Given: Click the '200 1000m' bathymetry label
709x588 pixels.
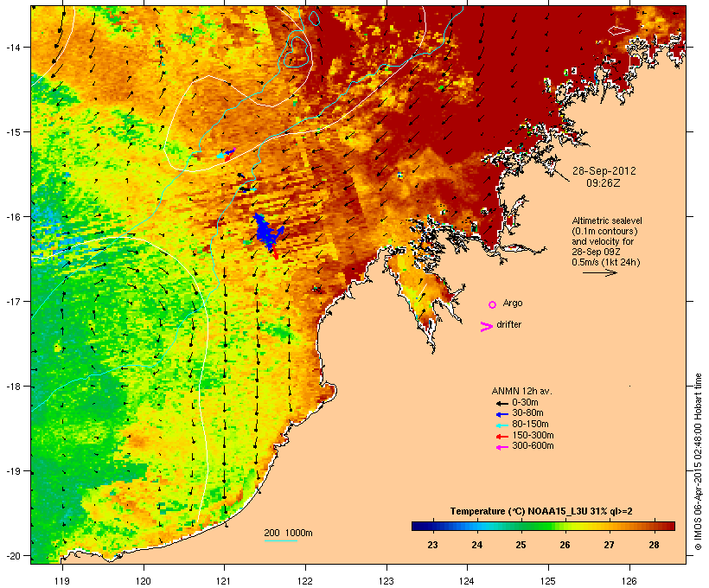Looking at the screenshot, I should [x=288, y=533].
